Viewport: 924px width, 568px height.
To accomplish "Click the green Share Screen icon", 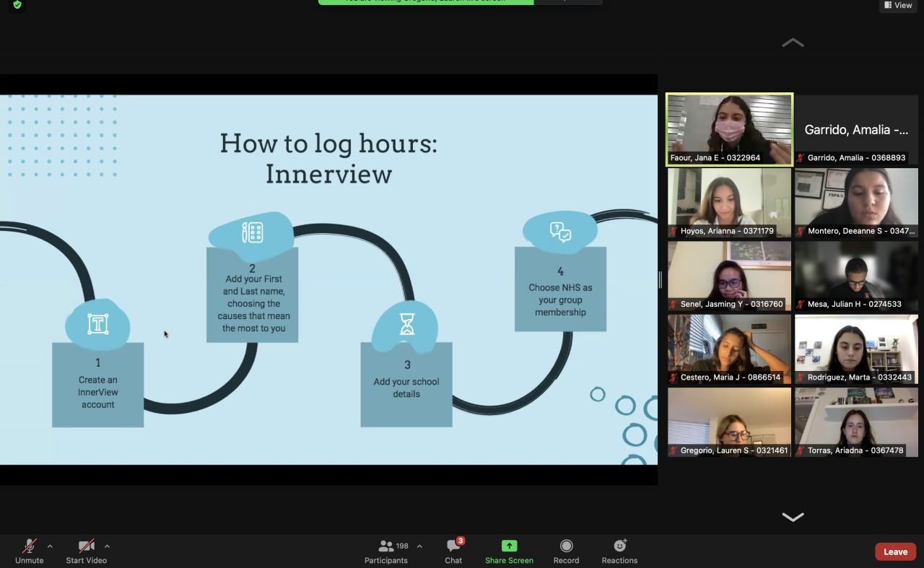I will (509, 546).
